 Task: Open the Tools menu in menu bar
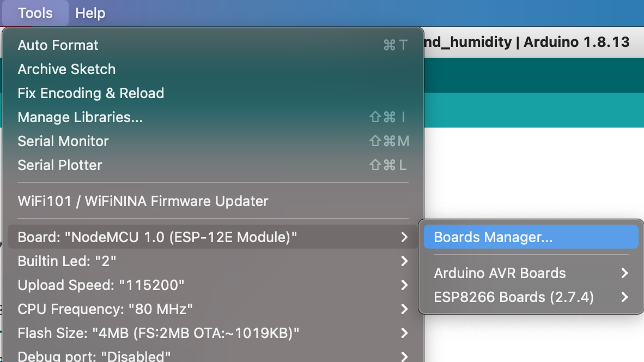pyautogui.click(x=35, y=13)
